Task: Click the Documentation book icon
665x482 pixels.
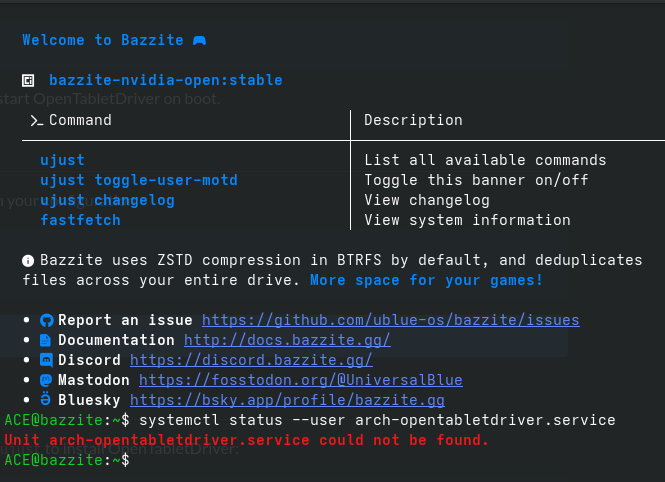Action: click(x=46, y=340)
